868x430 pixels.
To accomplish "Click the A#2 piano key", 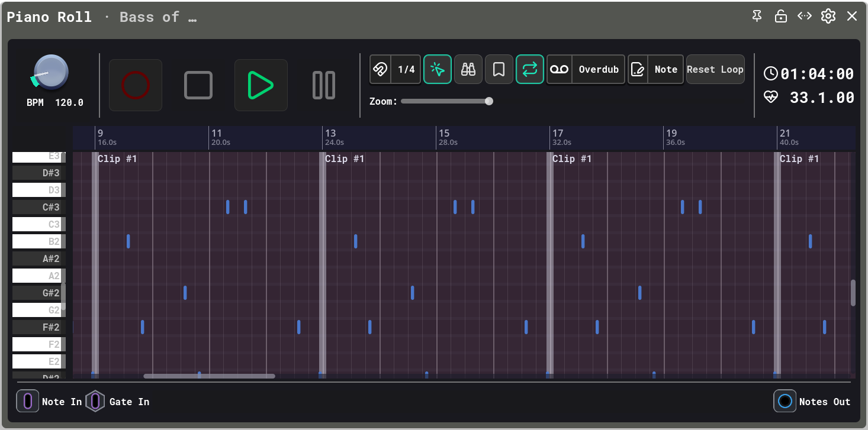I will click(x=39, y=258).
